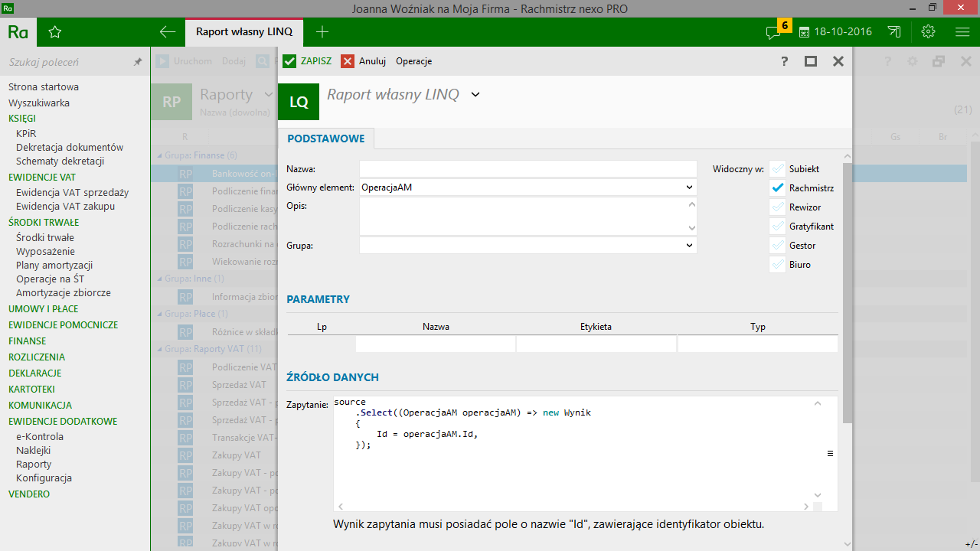
Task: Collapse the Grupa: Raporty VAT group
Action: pos(158,349)
